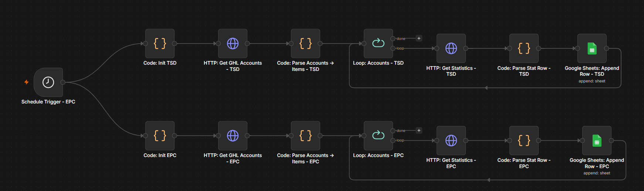The image size is (644, 191).
Task: Add node on EPC loop done output
Action: tap(419, 130)
